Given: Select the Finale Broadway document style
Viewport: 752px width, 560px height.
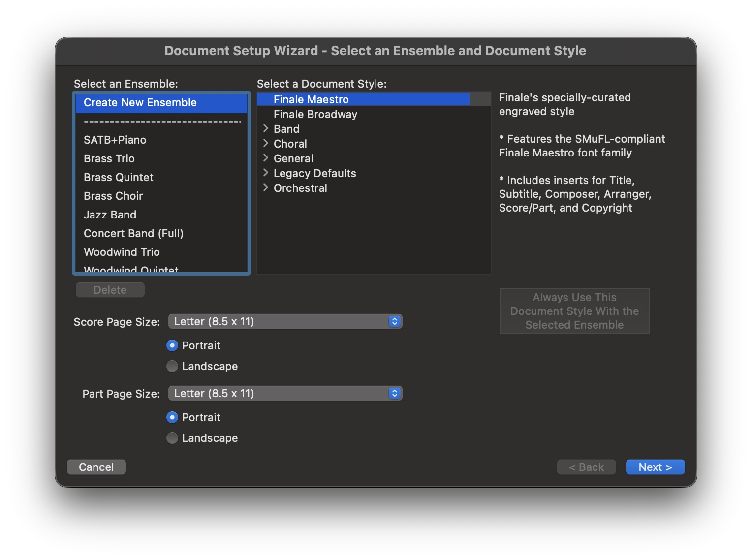Looking at the screenshot, I should coord(315,115).
